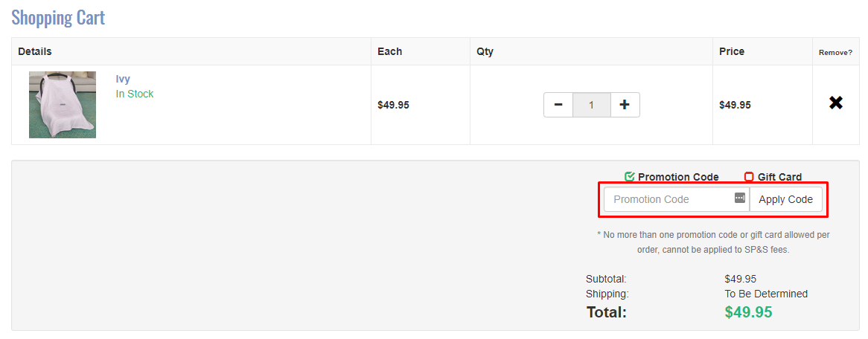Click the Ivy product thumbnail image

coord(63,105)
